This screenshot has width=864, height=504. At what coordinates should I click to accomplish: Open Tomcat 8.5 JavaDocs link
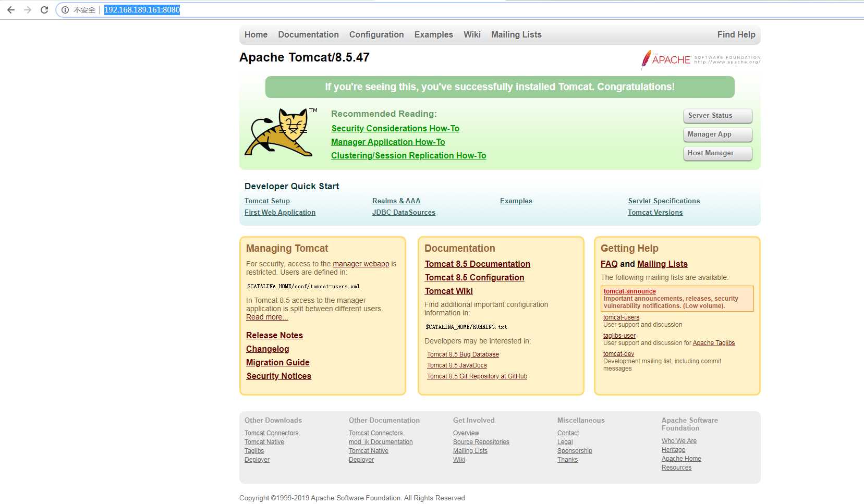click(457, 365)
